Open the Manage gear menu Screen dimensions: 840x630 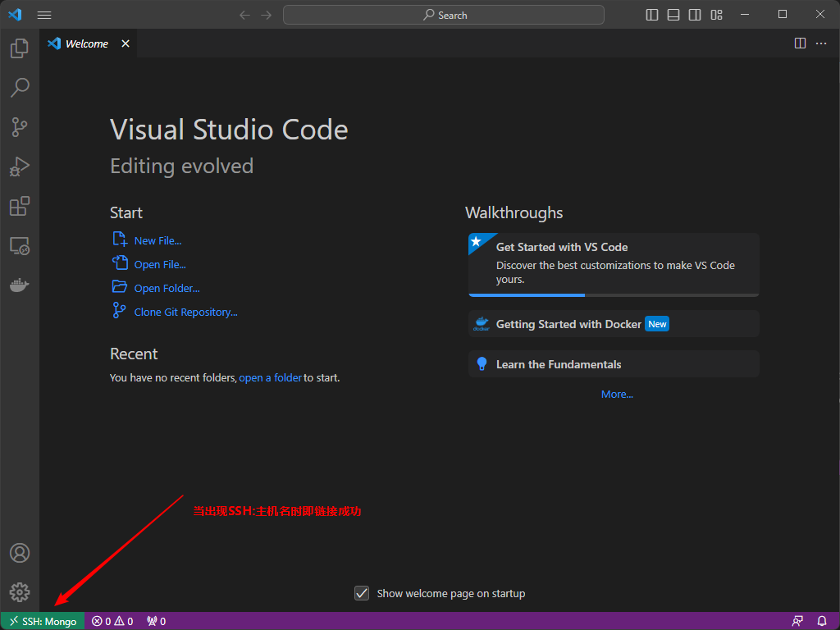click(20, 592)
